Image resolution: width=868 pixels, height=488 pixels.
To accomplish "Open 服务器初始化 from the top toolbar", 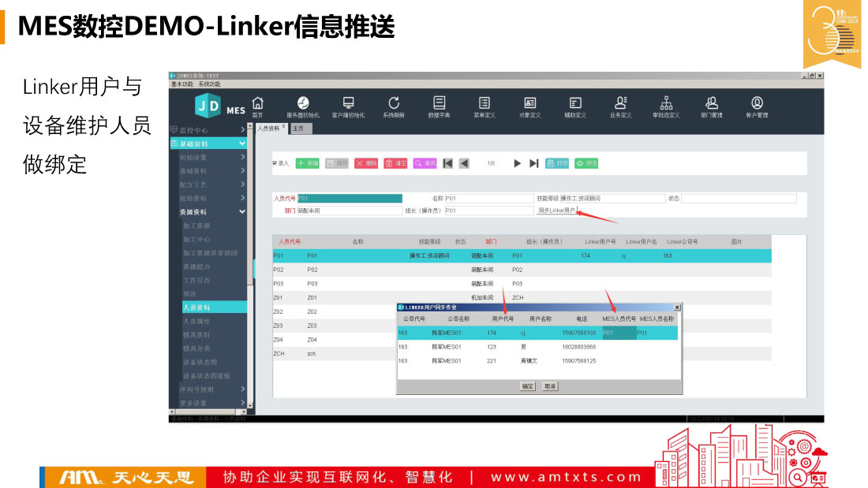I will click(302, 106).
